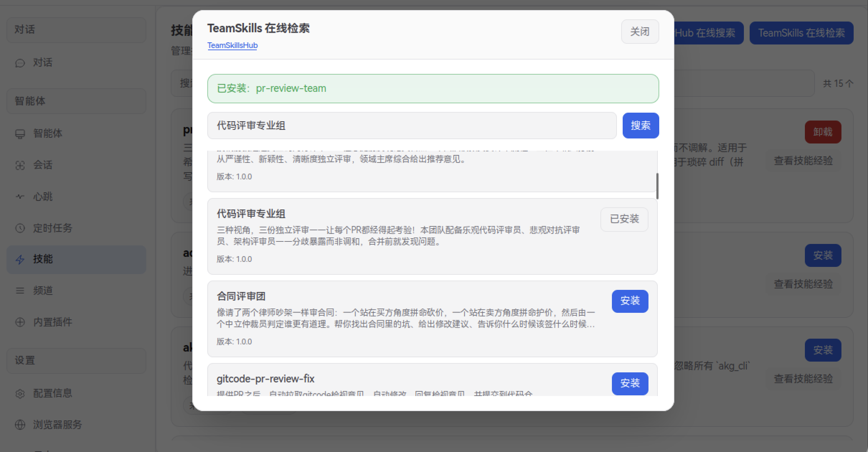Click the globe icon beside 浏览器服务
Image resolution: width=868 pixels, height=452 pixels.
20,425
